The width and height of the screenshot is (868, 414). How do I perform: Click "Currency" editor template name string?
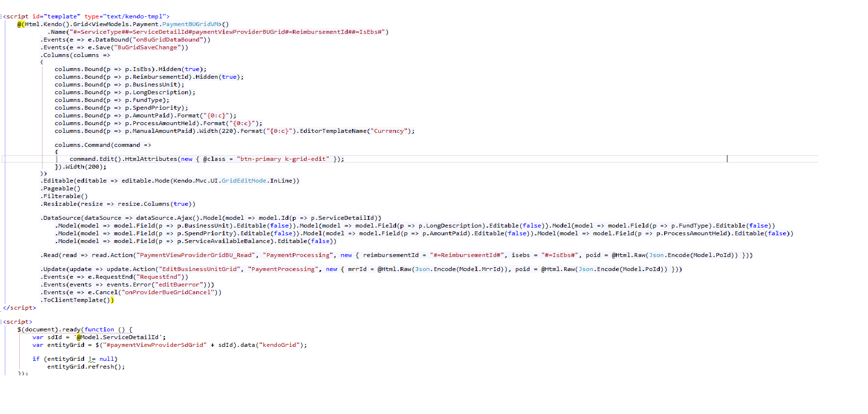(x=389, y=131)
